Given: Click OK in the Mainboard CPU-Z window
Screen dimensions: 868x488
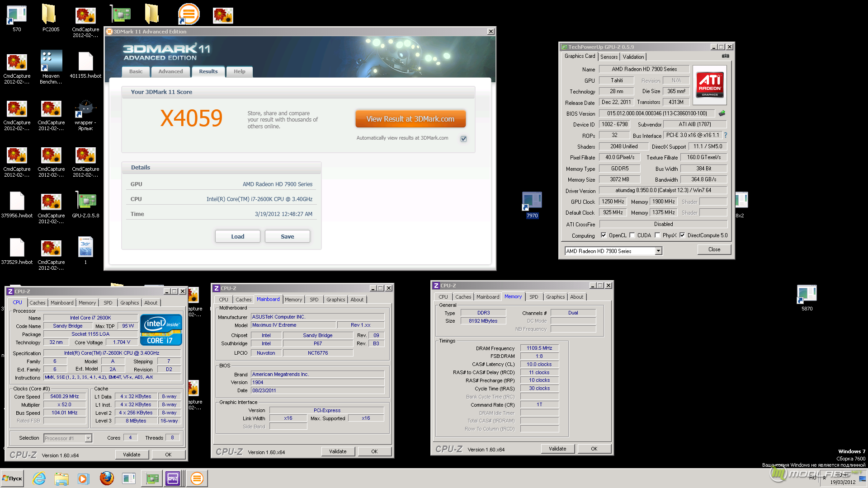Looking at the screenshot, I should click(374, 451).
